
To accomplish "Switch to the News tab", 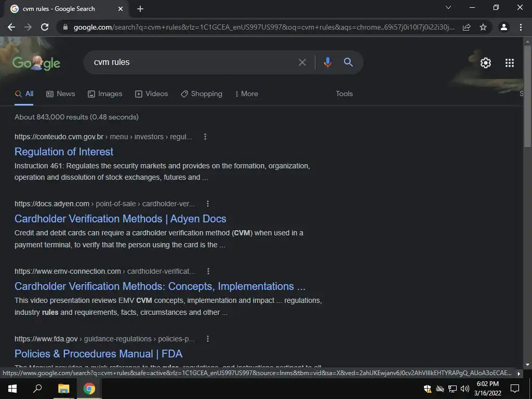I will pos(60,94).
